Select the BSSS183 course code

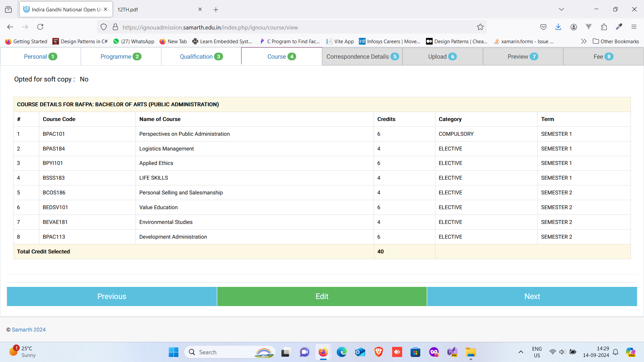coord(54,178)
